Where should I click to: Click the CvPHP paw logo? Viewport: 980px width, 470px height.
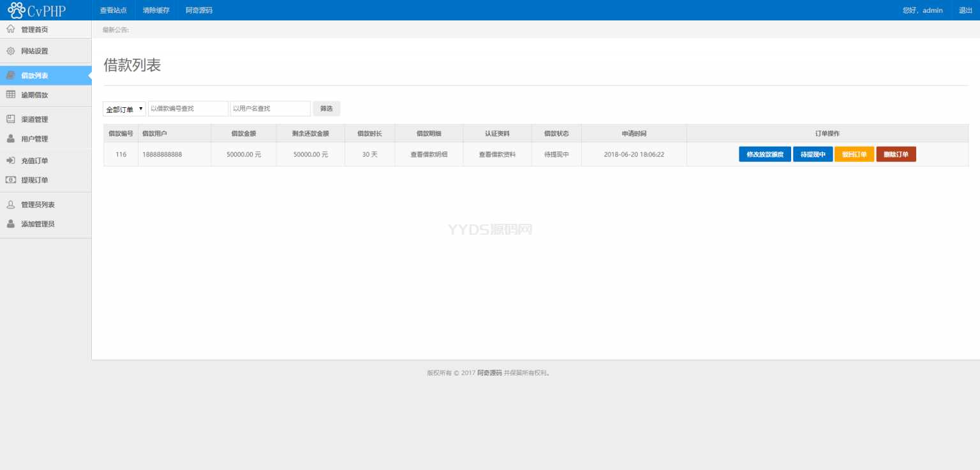pos(15,10)
